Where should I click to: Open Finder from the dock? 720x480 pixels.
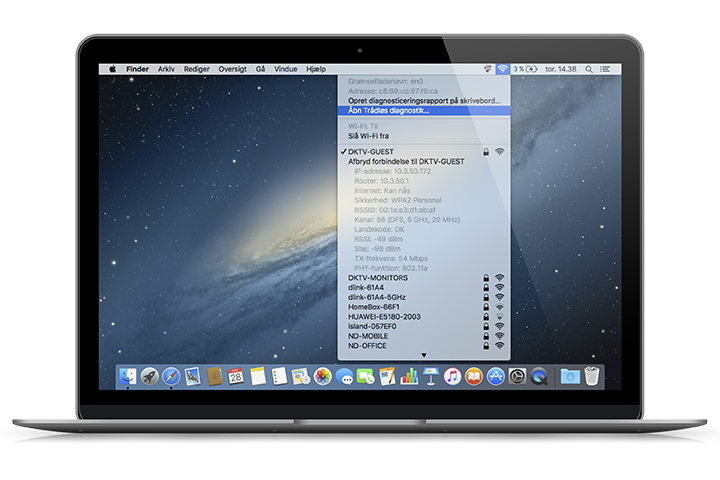tap(127, 377)
